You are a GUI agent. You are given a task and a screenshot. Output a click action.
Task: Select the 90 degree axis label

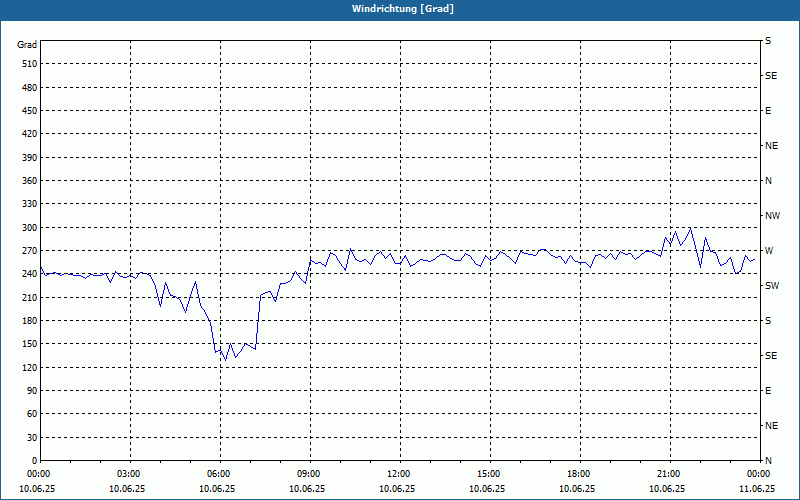[x=32, y=391]
